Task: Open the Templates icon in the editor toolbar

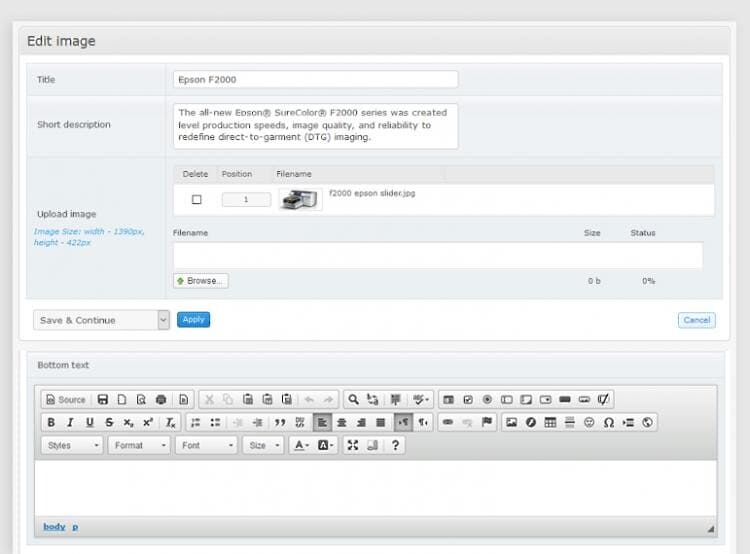Action: tap(184, 399)
